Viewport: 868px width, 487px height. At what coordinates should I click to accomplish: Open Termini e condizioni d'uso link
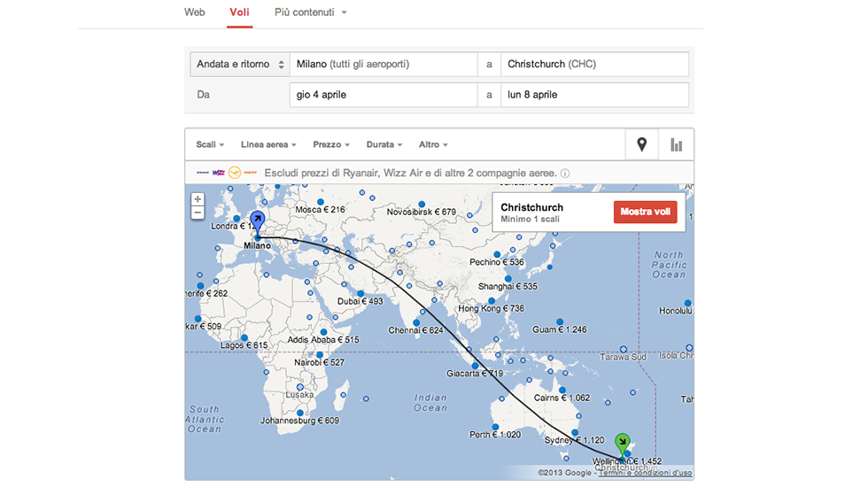[x=645, y=473]
